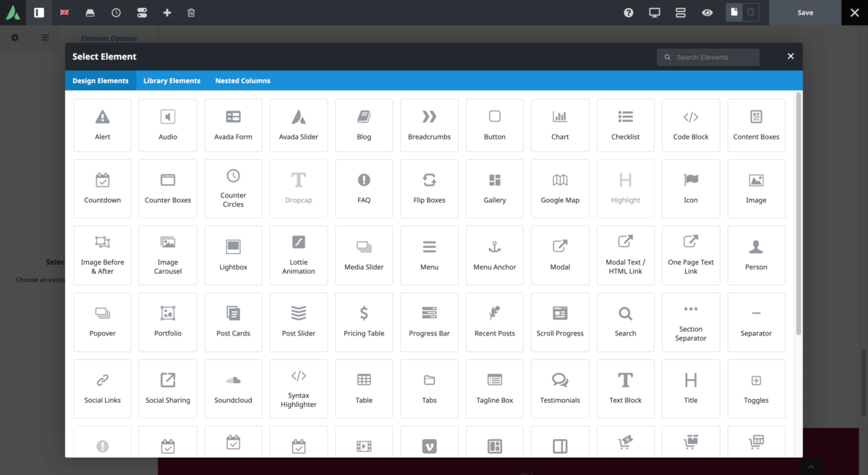868x475 pixels.
Task: Add Breadcrumbs element
Action: [429, 125]
